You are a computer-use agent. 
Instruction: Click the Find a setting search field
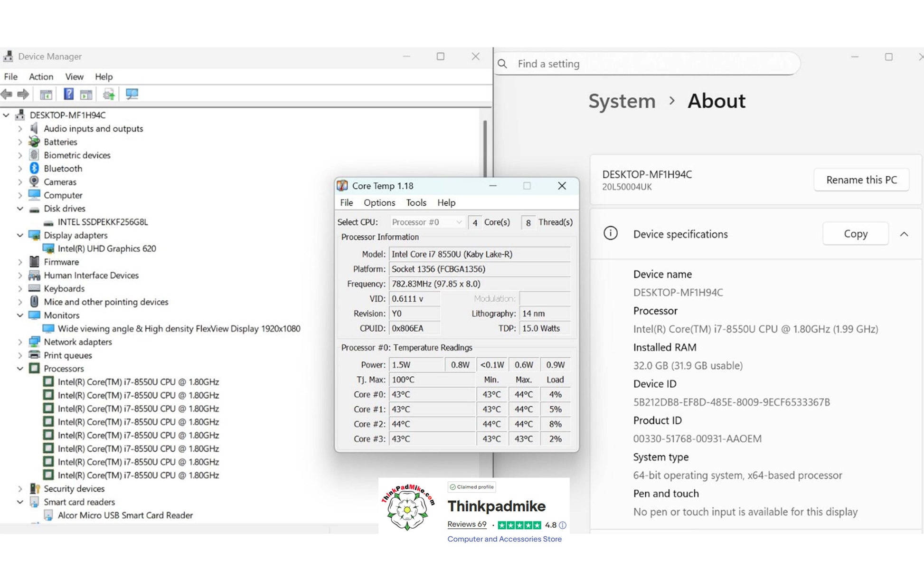point(646,64)
